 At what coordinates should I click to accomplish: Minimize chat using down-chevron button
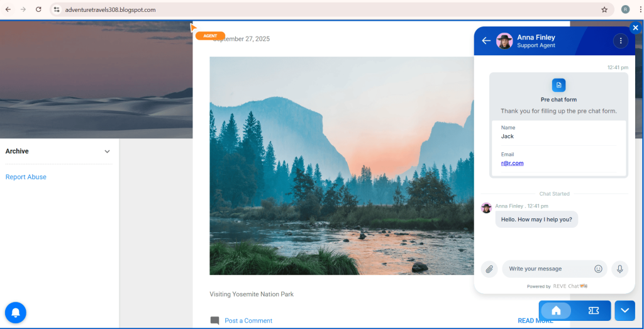[x=625, y=311]
